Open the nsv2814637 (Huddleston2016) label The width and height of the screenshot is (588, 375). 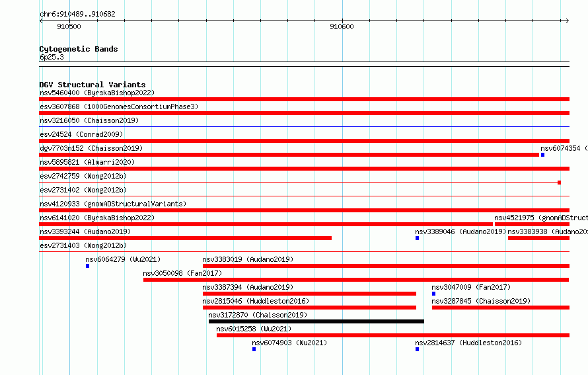click(x=468, y=343)
